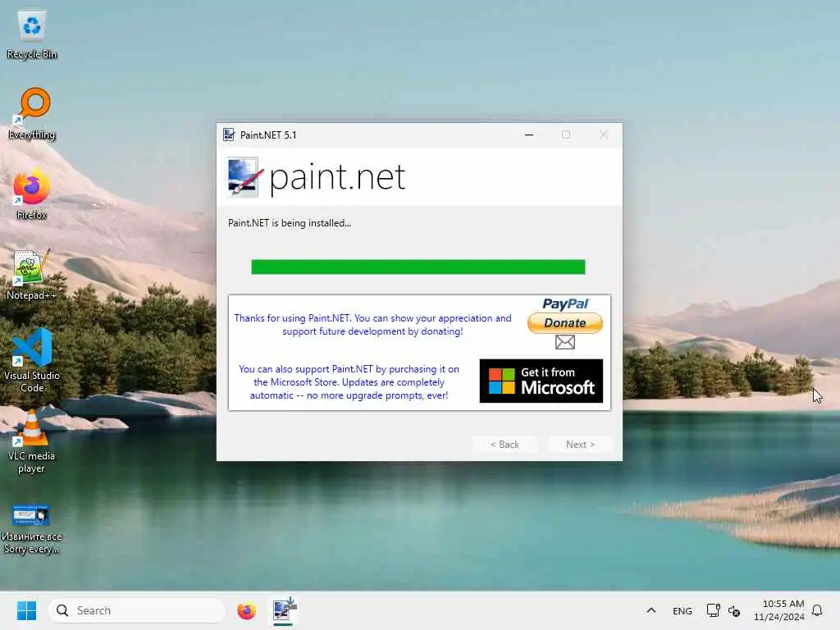Expand the hidden system tray icons chevron

pyautogui.click(x=651, y=610)
